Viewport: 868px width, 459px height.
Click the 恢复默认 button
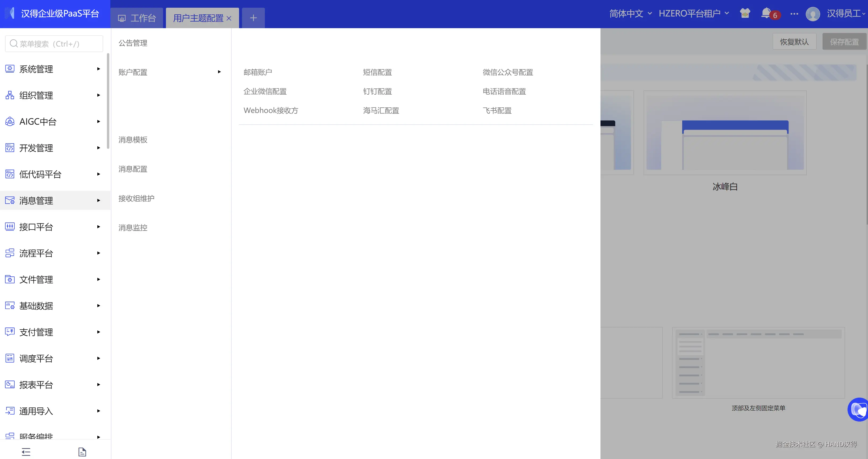coord(794,42)
